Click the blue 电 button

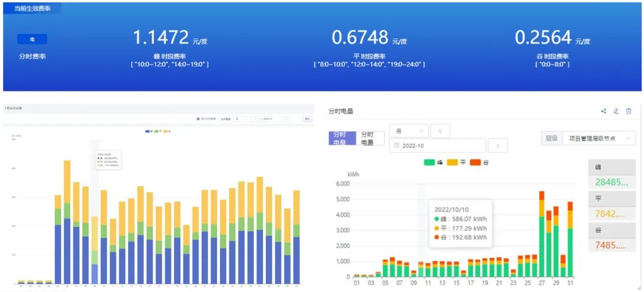coord(32,39)
